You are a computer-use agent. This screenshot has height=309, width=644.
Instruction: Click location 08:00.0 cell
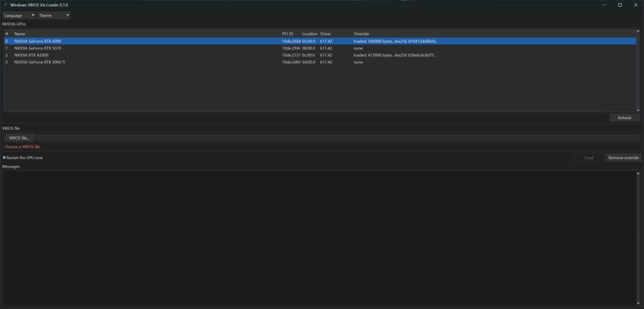click(x=309, y=48)
